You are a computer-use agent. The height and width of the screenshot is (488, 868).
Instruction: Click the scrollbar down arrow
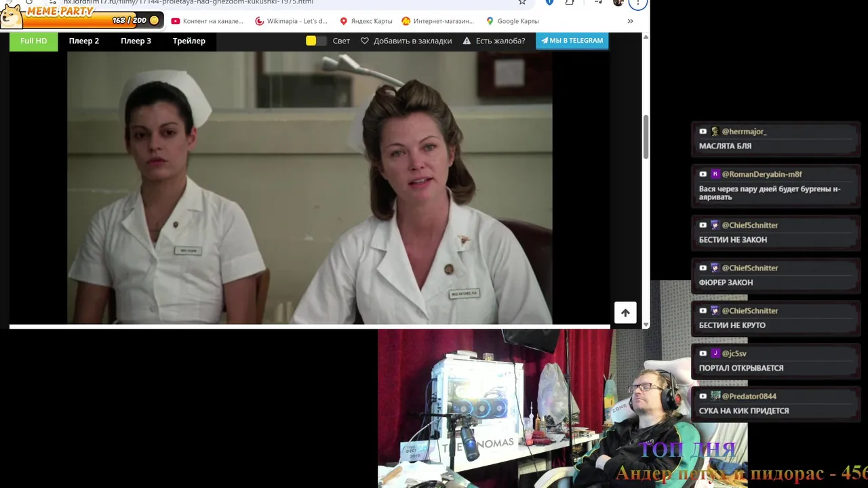click(646, 325)
